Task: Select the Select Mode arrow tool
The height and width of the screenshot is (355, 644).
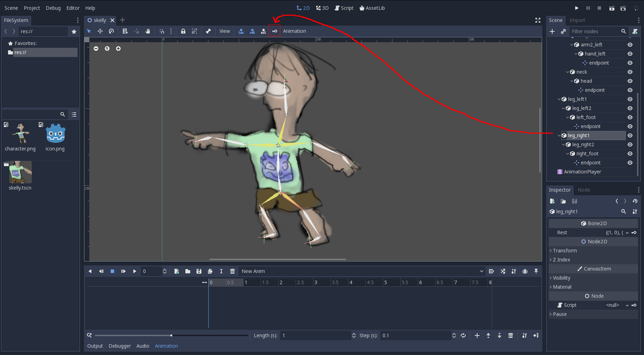Action: (89, 31)
